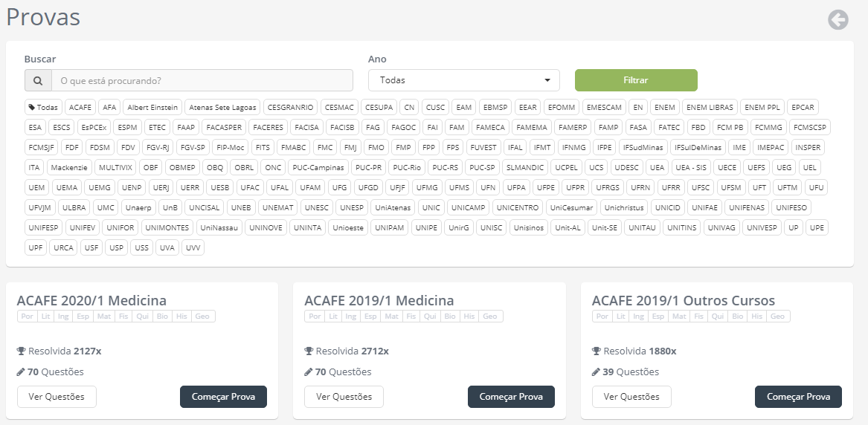Image resolution: width=868 pixels, height=425 pixels.
Task: Filter by UVV tag
Action: coord(193,247)
